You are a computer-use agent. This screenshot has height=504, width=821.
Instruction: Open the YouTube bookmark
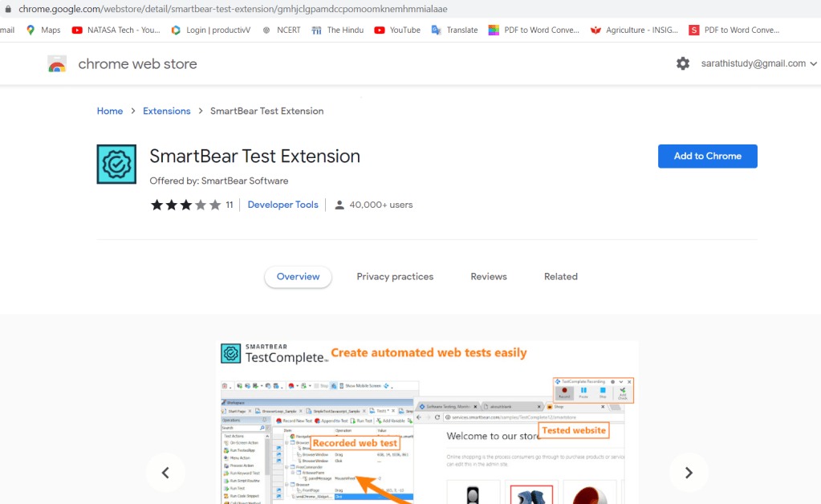(x=397, y=30)
